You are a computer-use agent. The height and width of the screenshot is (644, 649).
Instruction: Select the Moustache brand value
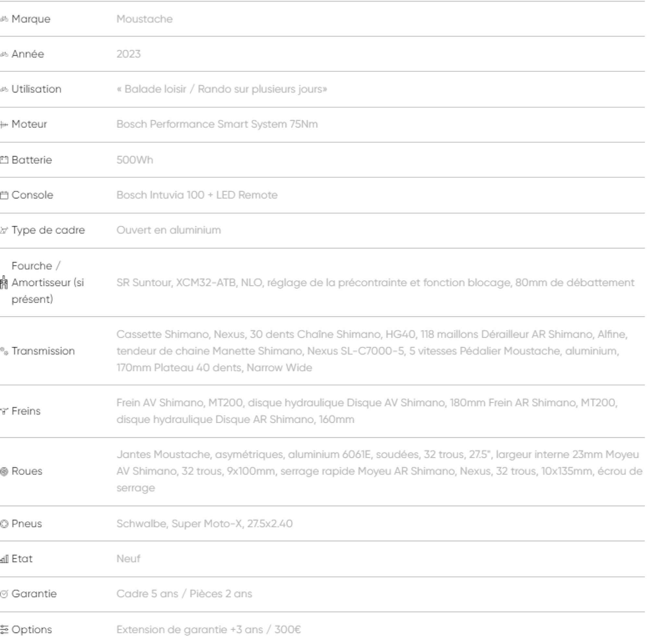point(145,19)
